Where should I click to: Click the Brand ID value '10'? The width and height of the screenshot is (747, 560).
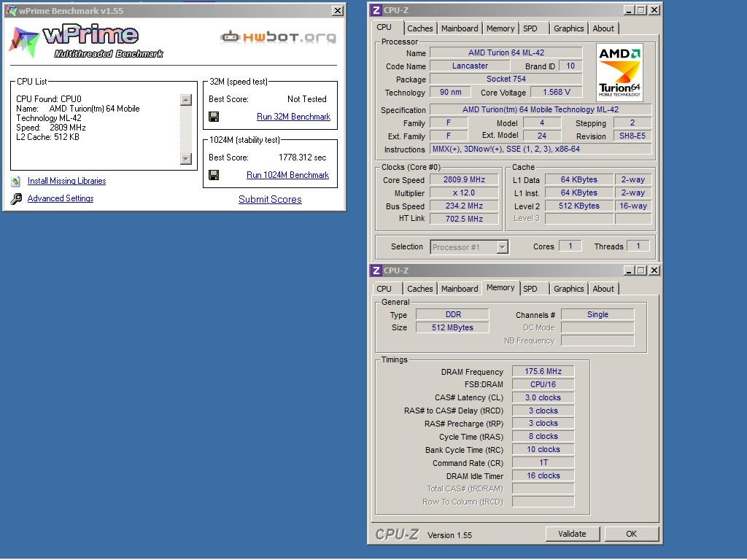[570, 66]
